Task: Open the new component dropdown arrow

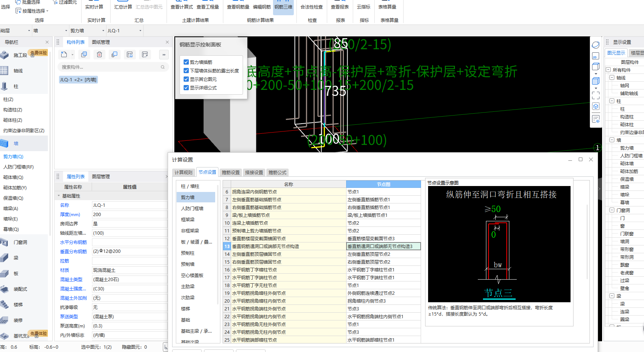Action: (x=72, y=55)
